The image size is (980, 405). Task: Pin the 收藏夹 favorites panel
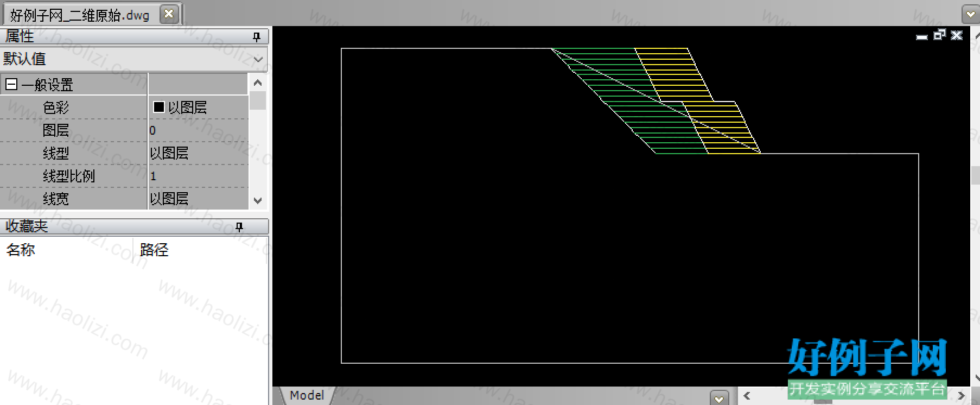pos(239,226)
